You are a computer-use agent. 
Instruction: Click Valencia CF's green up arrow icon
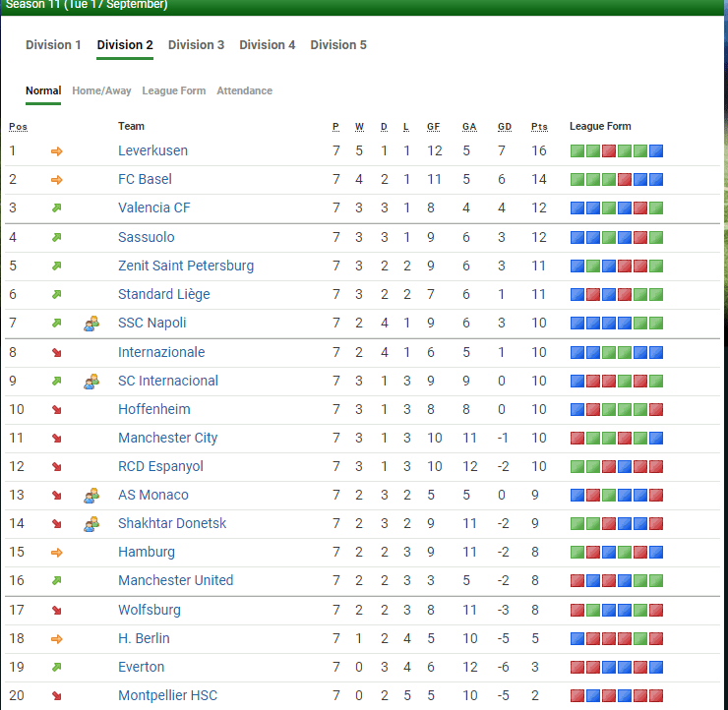click(56, 208)
